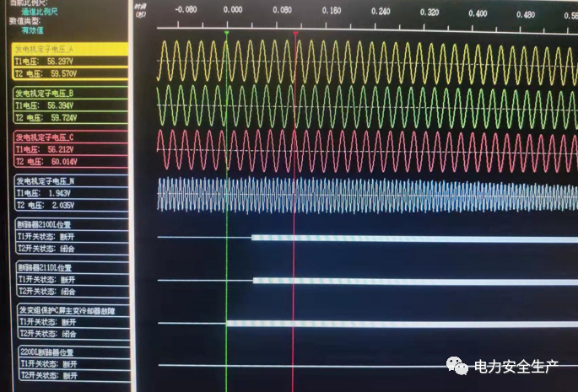The image size is (578, 392).
Task: Click the green T1 cursor marker
Action: point(227,34)
